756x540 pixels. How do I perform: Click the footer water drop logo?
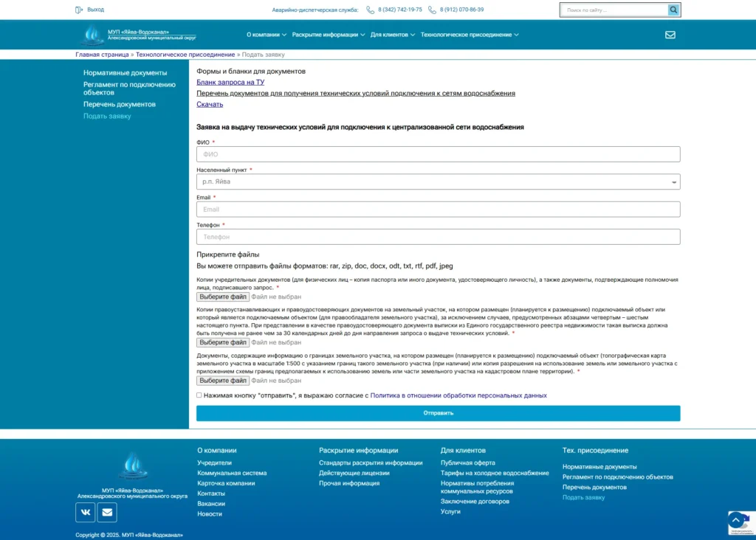(x=133, y=465)
